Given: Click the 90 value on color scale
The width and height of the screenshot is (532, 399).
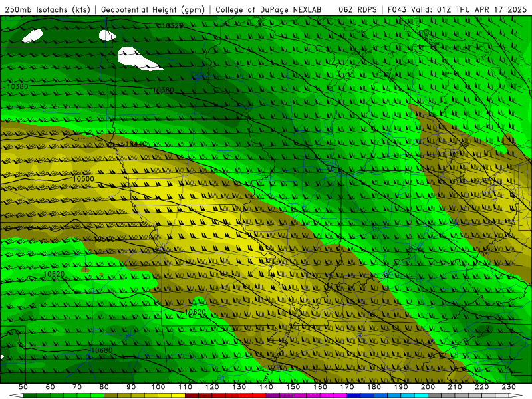Looking at the screenshot, I should [x=131, y=387].
